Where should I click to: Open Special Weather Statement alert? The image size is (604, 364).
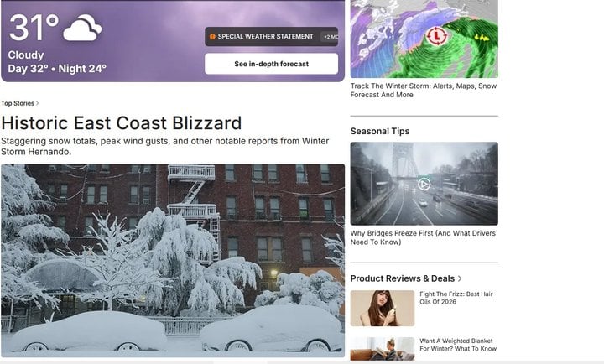click(265, 37)
